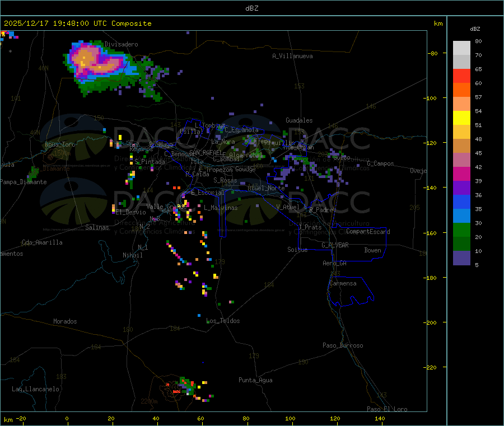This screenshot has width=504, height=426.
Task: Select the 'Pampa_Diamante' label
Action: 23,182
